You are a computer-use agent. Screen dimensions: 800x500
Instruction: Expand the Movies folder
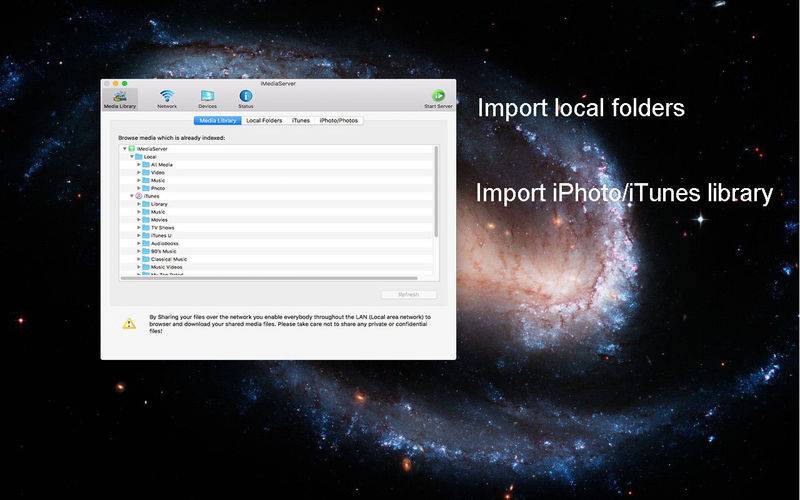[138, 220]
